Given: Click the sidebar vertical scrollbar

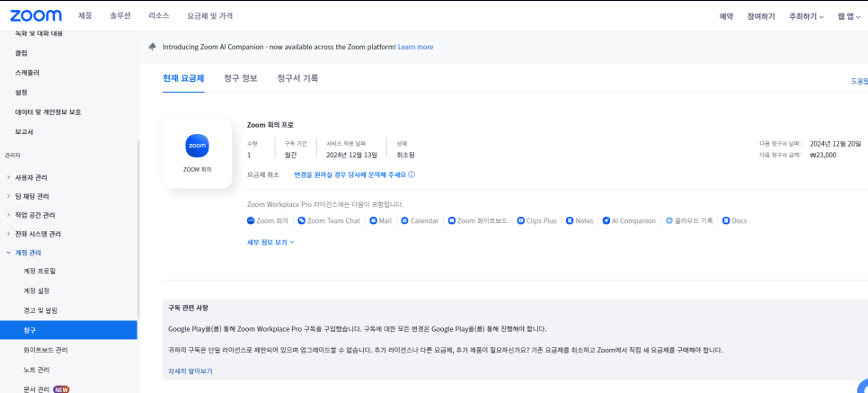Looking at the screenshot, I should (x=138, y=229).
